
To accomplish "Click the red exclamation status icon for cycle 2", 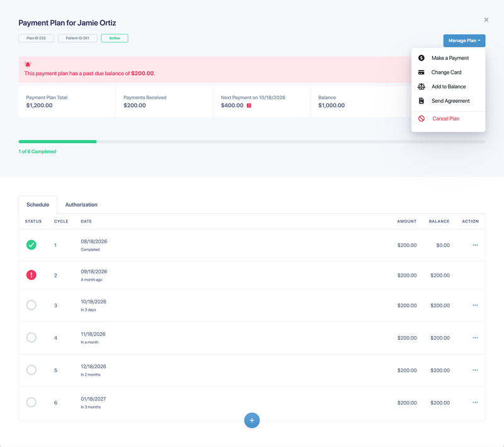I will pos(31,275).
